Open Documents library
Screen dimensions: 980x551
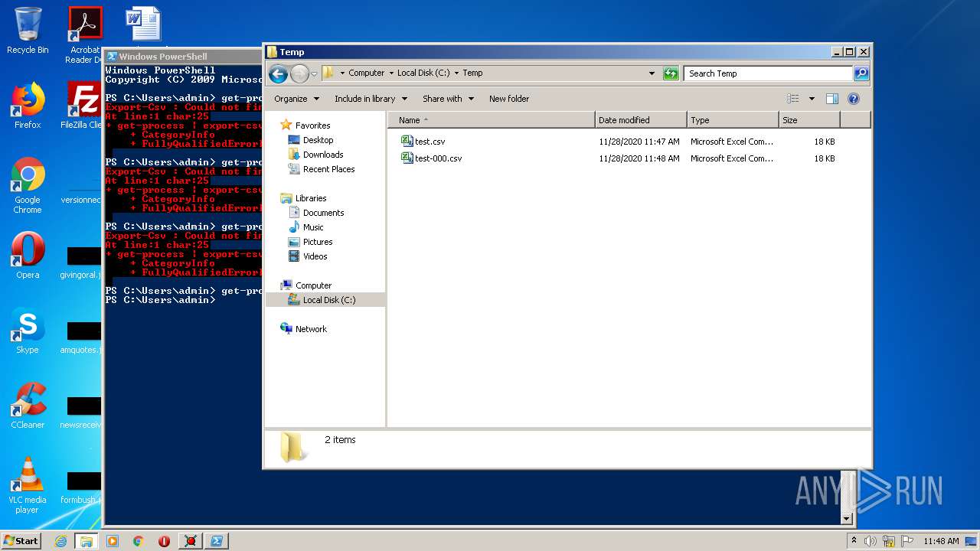(x=316, y=213)
